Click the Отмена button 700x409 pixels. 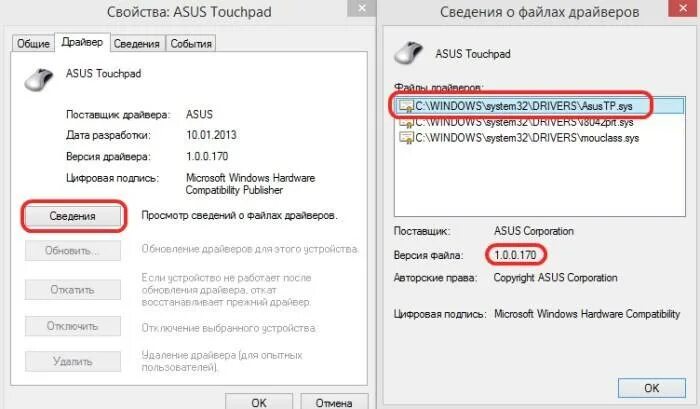[334, 401]
